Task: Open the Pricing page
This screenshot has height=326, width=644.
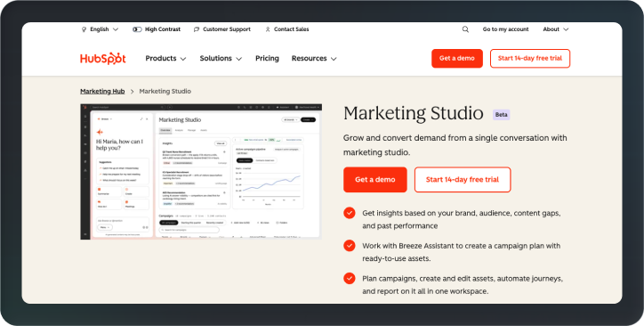Action: (267, 59)
